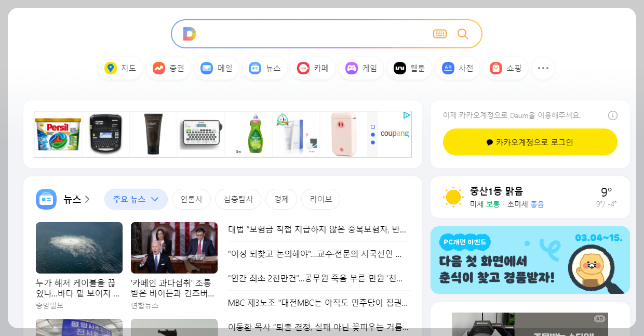Click the green dish soap ad image
644x336 pixels.
click(248, 134)
